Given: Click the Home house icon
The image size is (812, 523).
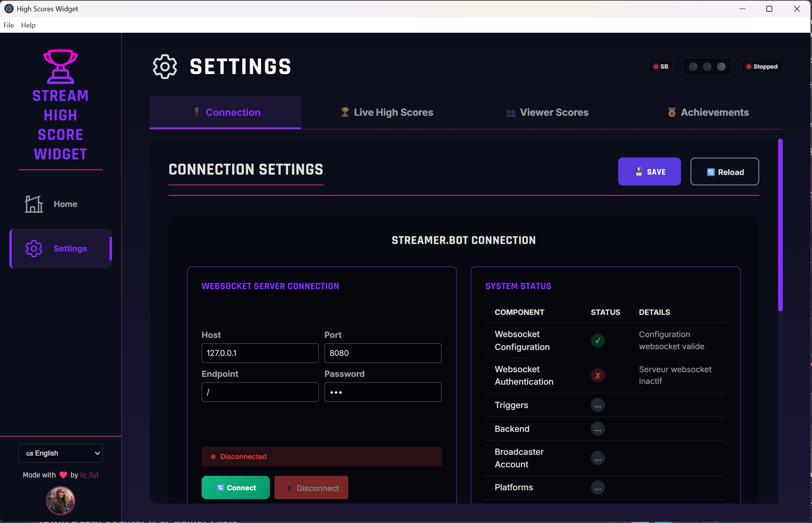Looking at the screenshot, I should point(34,204).
